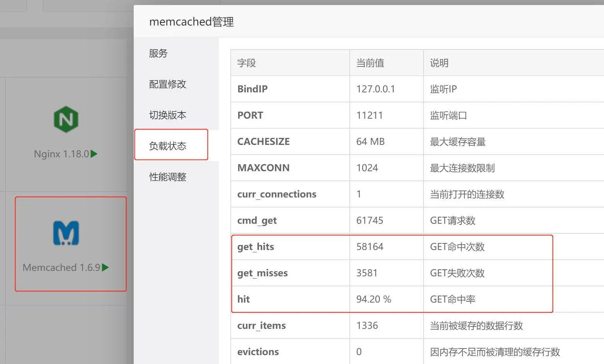The height and width of the screenshot is (364, 604).
Task: Click the 64 MB value
Action: tap(371, 141)
